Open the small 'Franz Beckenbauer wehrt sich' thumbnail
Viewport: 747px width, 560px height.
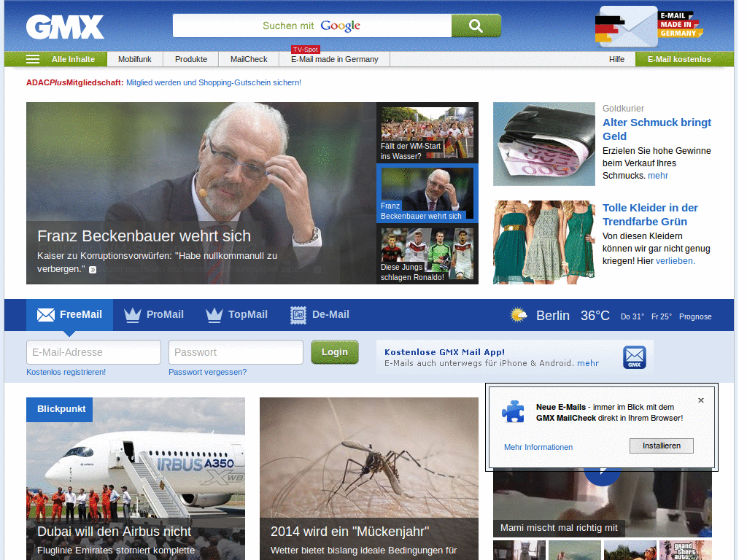[427, 193]
